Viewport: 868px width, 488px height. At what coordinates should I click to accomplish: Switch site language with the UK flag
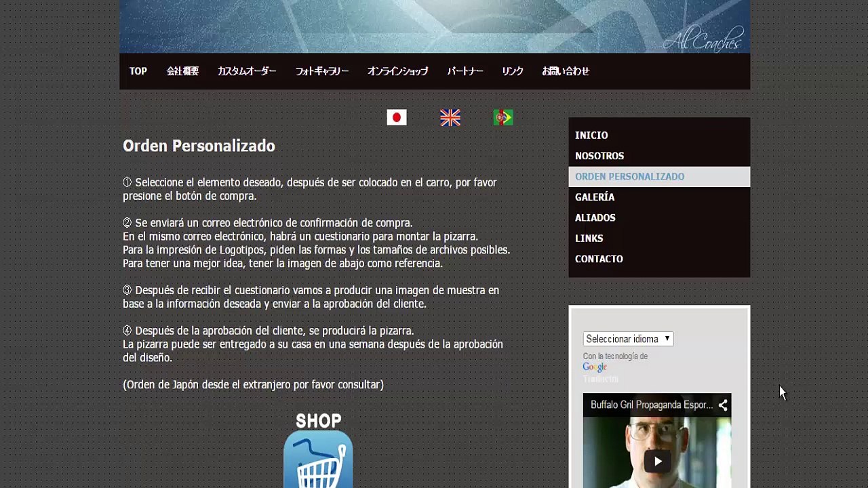coord(450,117)
